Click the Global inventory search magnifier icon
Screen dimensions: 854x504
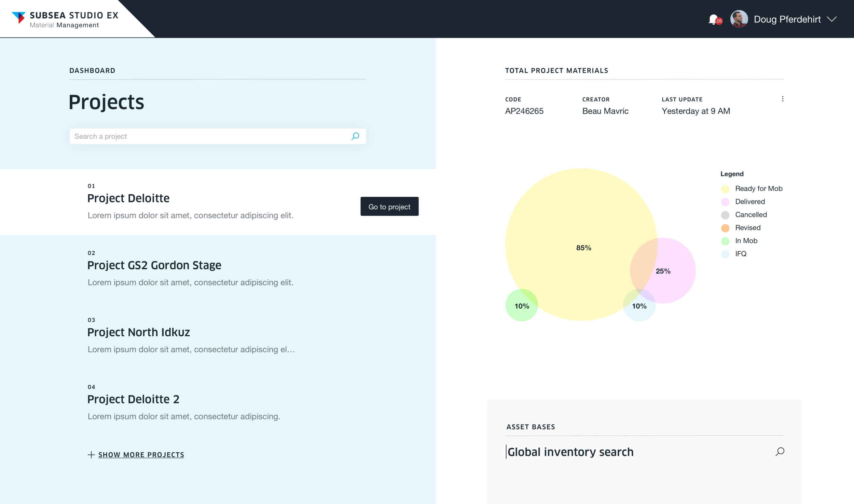tap(780, 452)
